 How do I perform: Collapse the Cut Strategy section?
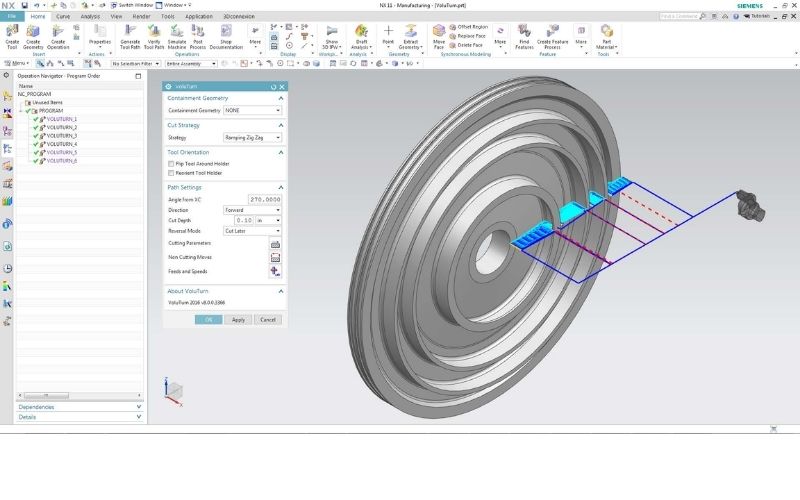281,125
